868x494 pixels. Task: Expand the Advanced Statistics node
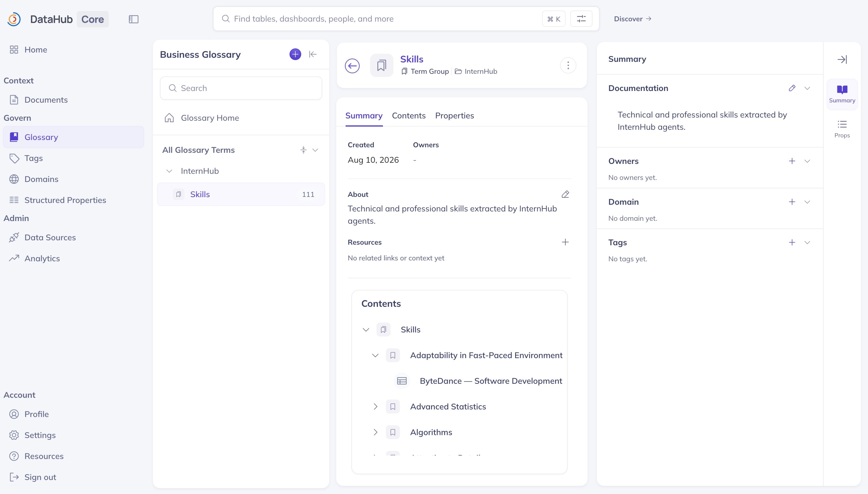point(375,407)
